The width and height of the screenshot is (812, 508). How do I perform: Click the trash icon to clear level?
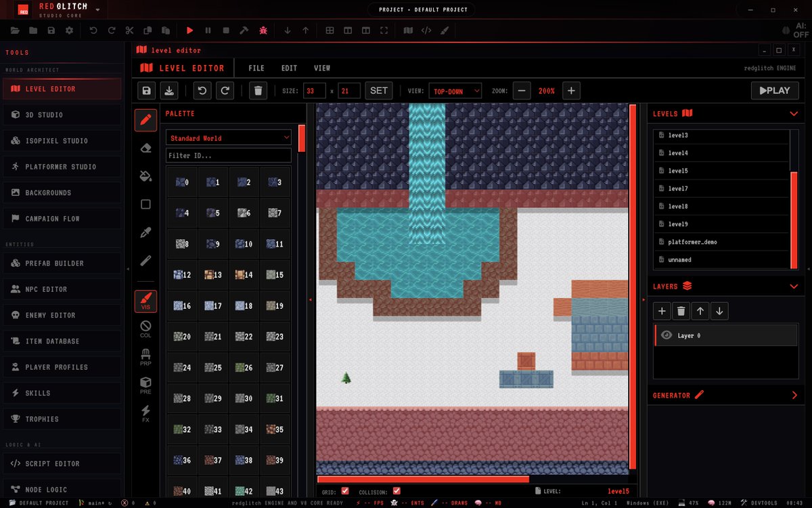[x=258, y=91]
